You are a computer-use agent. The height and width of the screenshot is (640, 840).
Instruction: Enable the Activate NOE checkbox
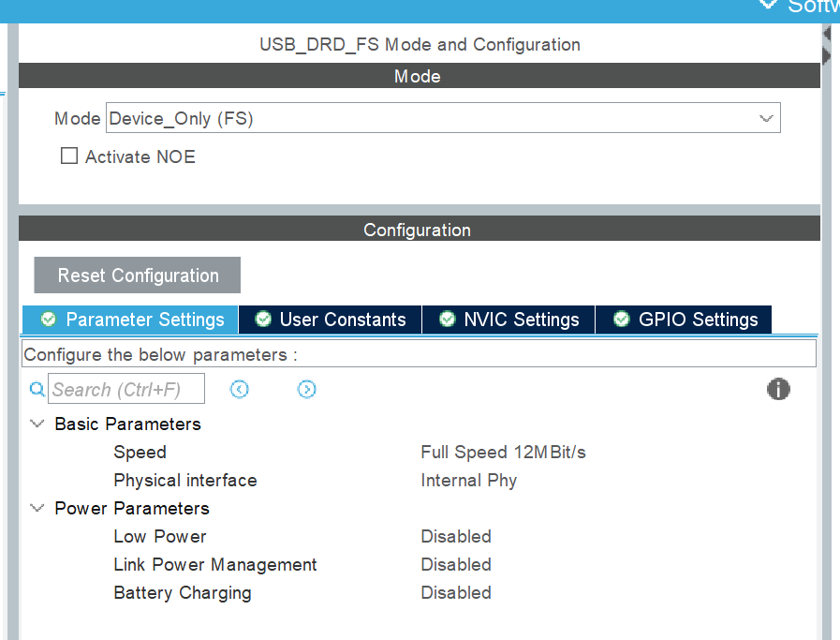click(68, 156)
